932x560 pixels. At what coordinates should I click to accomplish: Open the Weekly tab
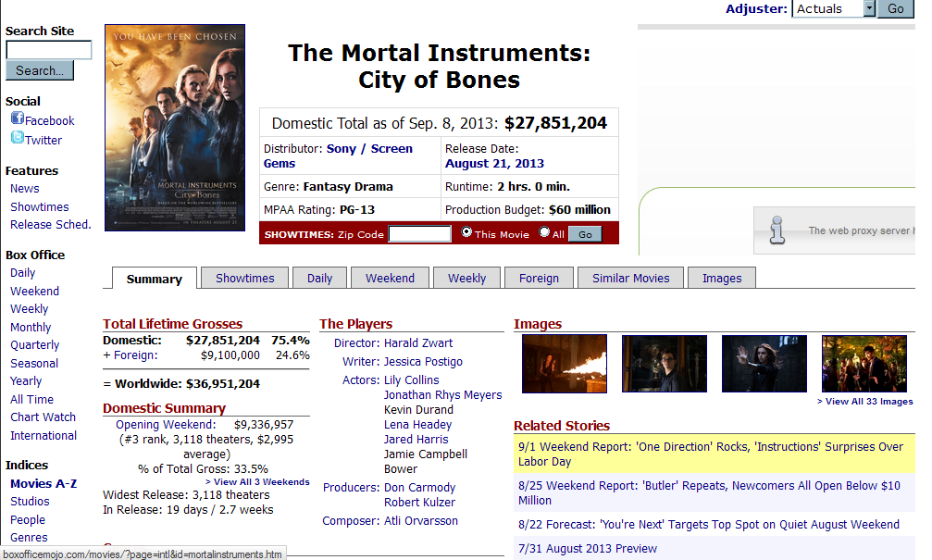click(466, 279)
